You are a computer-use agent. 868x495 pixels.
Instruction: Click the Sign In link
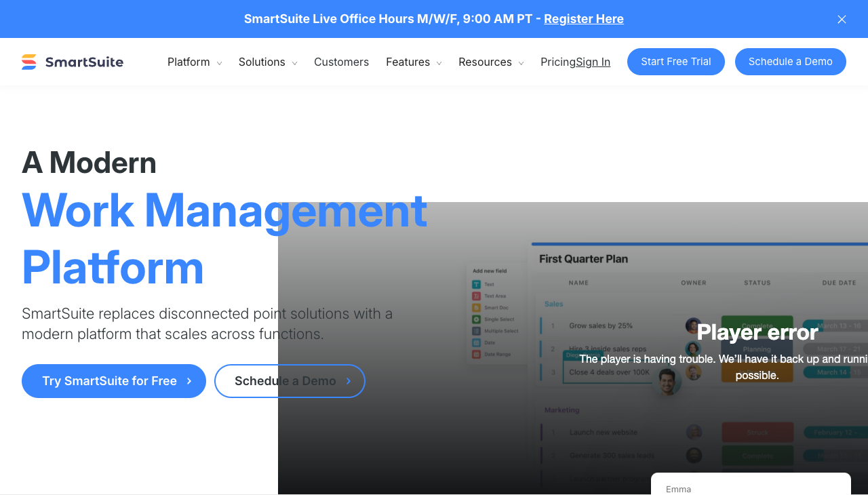[x=593, y=62]
